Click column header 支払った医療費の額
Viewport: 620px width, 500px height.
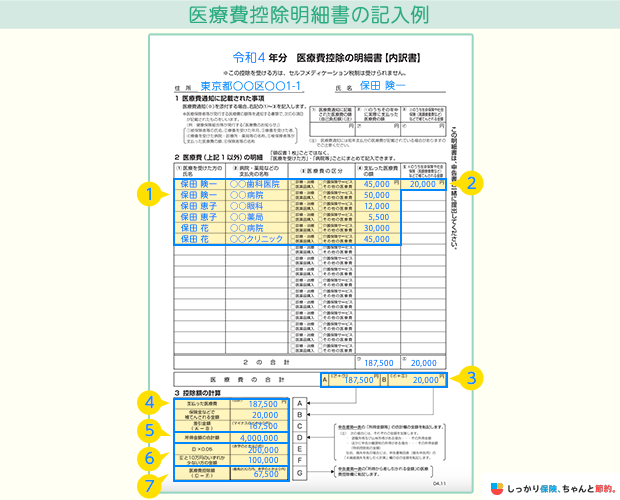pyautogui.click(x=378, y=171)
